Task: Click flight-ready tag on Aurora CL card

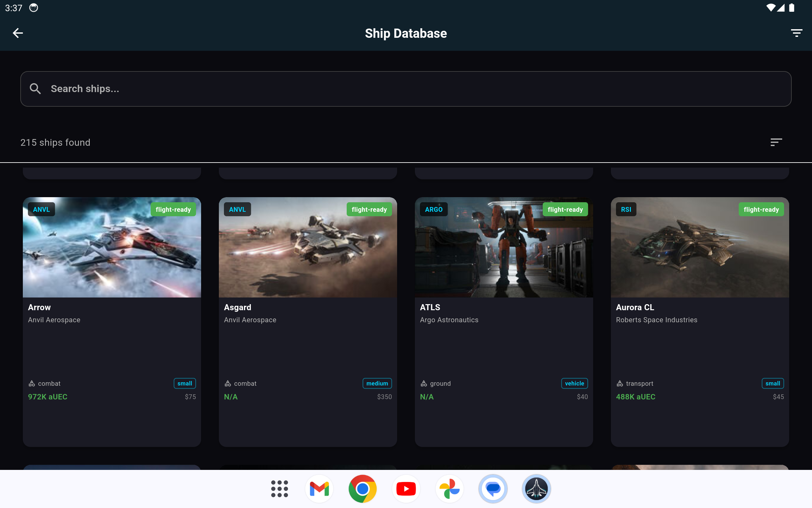Action: click(x=761, y=209)
